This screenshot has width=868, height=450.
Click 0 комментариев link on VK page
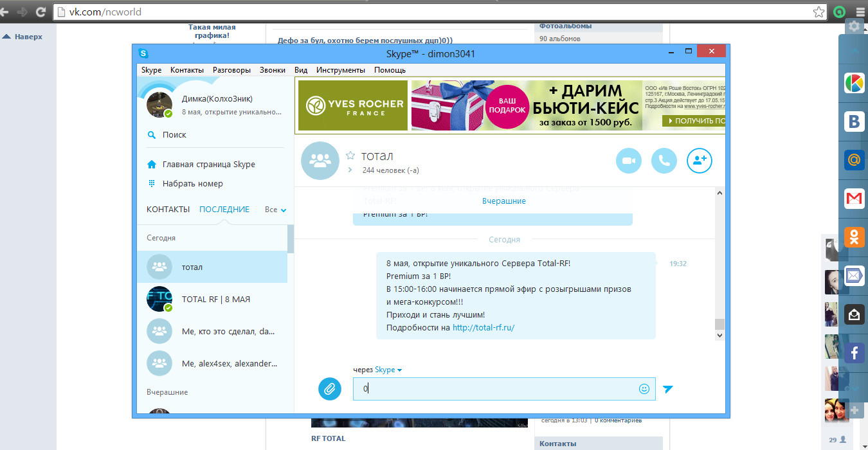tap(617, 420)
